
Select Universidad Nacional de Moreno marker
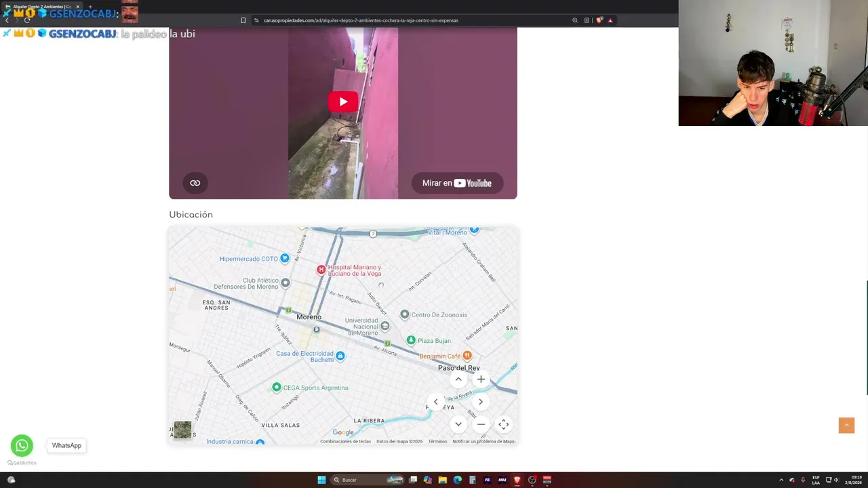[x=385, y=326]
